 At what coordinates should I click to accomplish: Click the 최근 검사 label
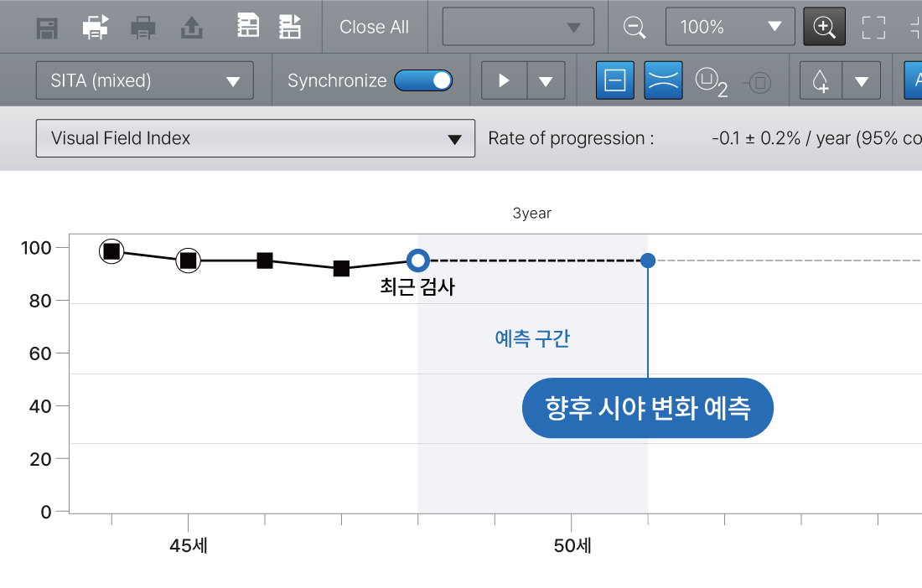pyautogui.click(x=417, y=286)
